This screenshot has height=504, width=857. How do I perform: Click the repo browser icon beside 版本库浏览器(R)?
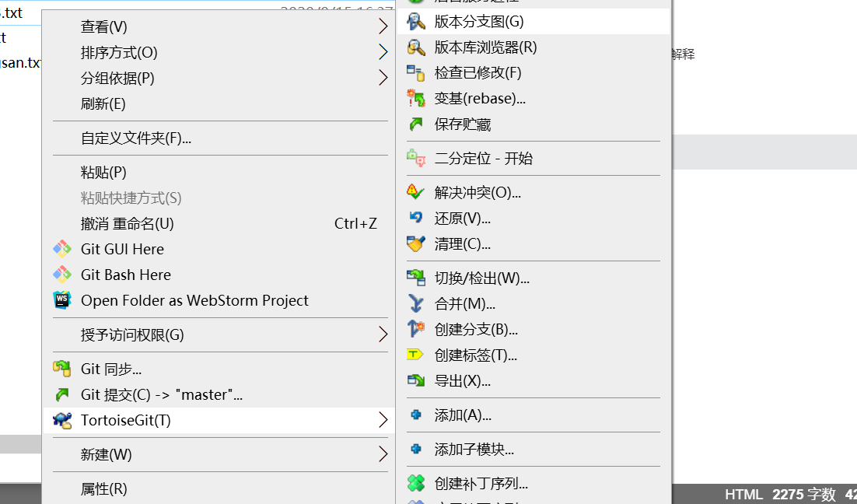[416, 47]
